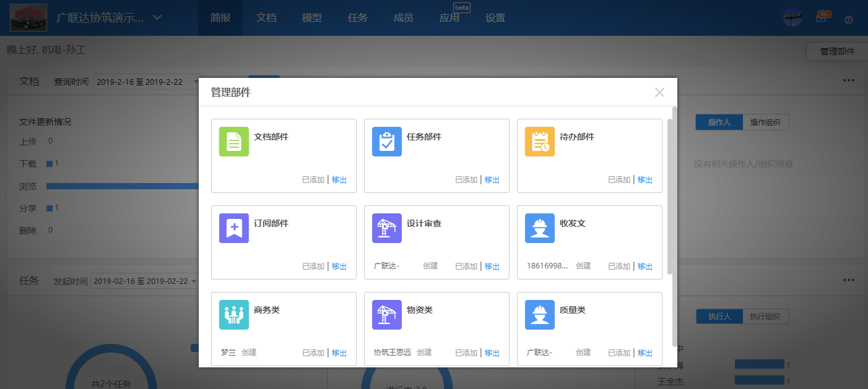
Task: Switch document stats to 操作组织 view
Action: [x=766, y=122]
